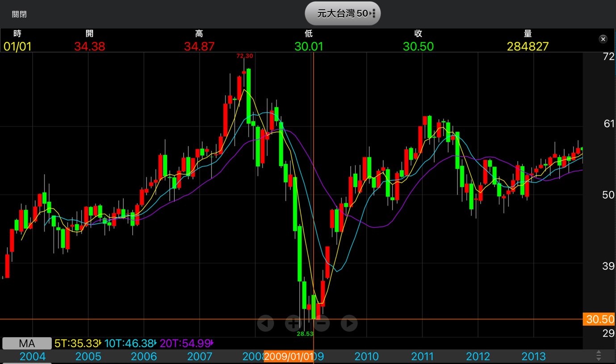
Task: Zoom out the chart with the minus icon
Action: [x=322, y=323]
